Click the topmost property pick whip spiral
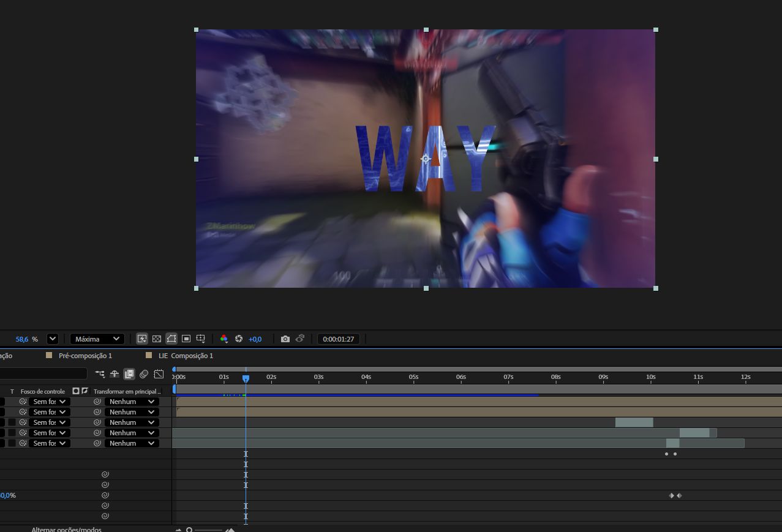Image resolution: width=782 pixels, height=532 pixels. [105, 474]
